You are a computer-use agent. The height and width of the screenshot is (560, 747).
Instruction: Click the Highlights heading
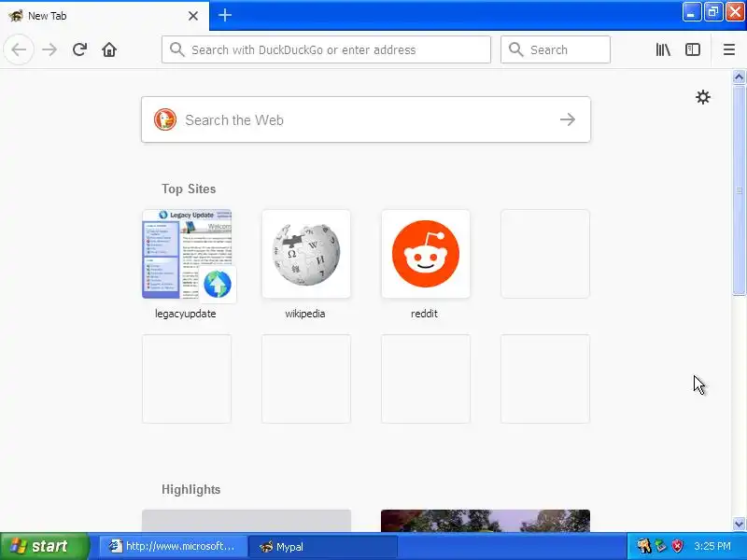tap(191, 489)
